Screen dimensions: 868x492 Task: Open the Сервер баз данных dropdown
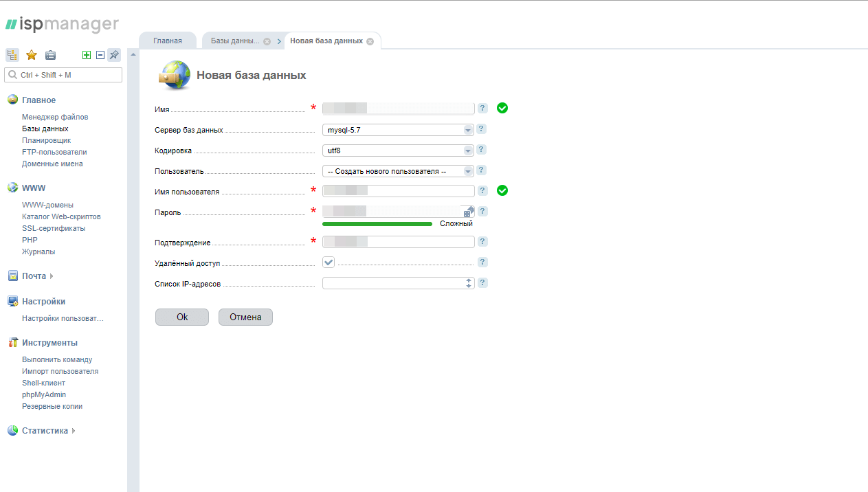399,130
